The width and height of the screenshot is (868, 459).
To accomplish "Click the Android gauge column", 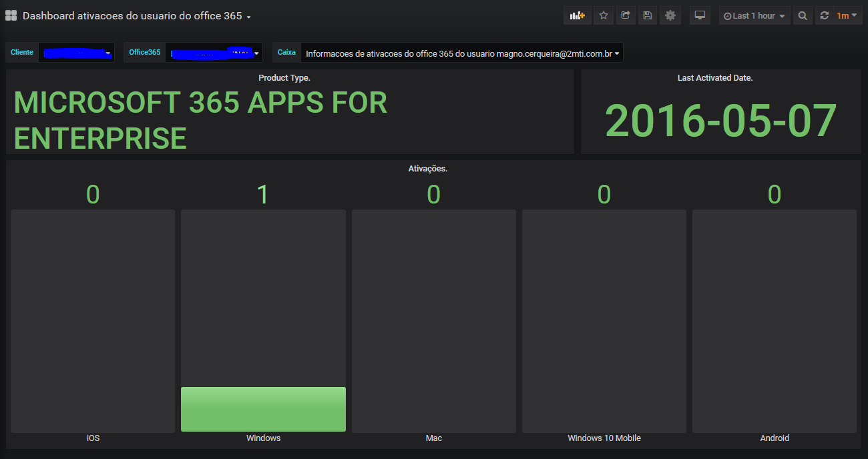I will click(775, 321).
